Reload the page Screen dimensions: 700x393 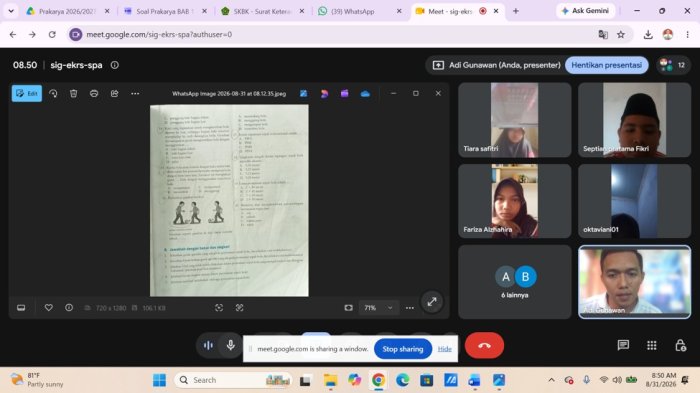click(x=52, y=34)
